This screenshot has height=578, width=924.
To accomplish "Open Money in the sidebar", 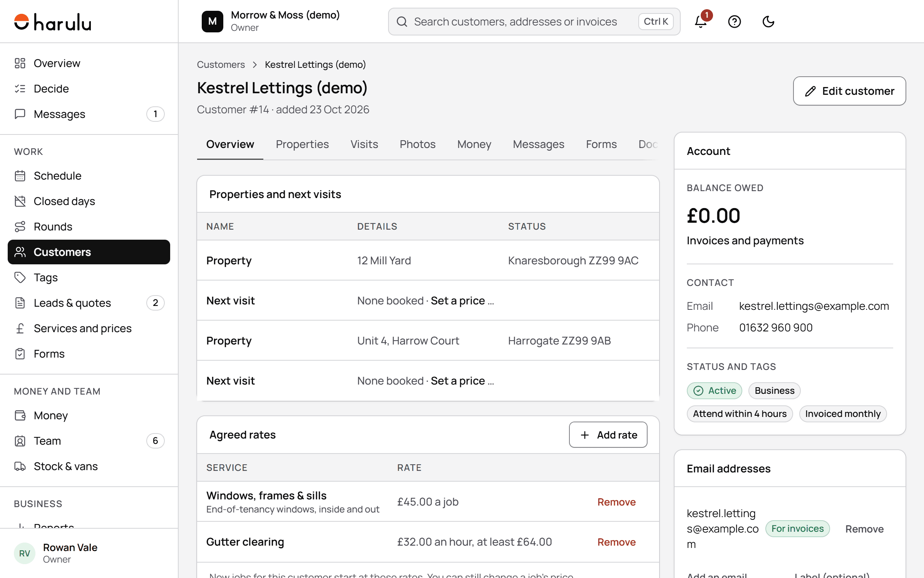I will click(x=89, y=415).
